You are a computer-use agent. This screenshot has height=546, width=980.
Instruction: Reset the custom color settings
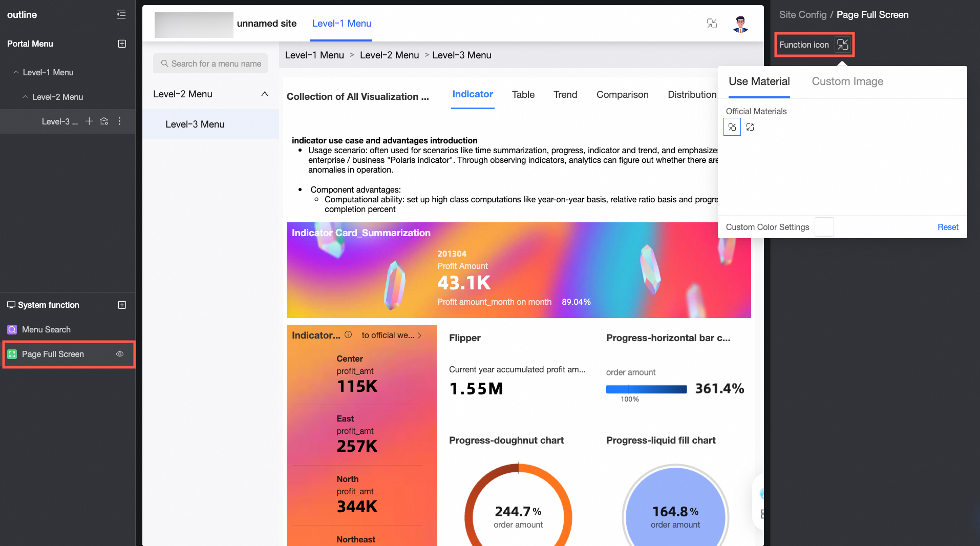point(948,227)
